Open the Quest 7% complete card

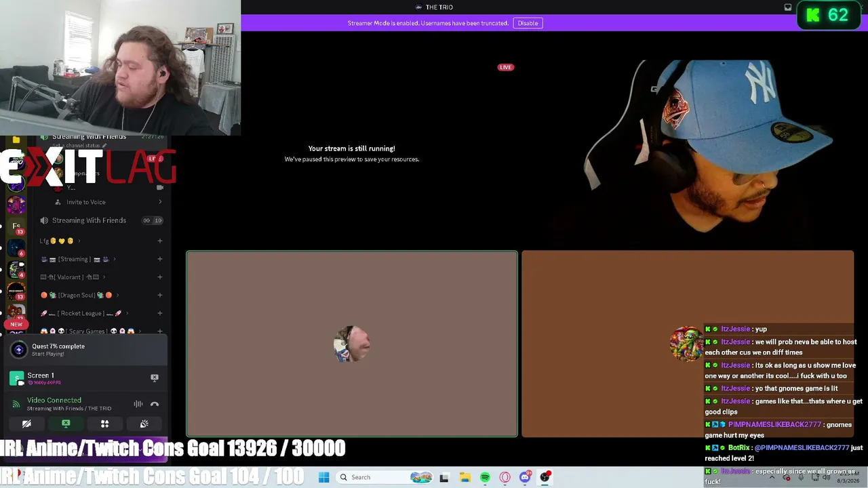tap(85, 350)
